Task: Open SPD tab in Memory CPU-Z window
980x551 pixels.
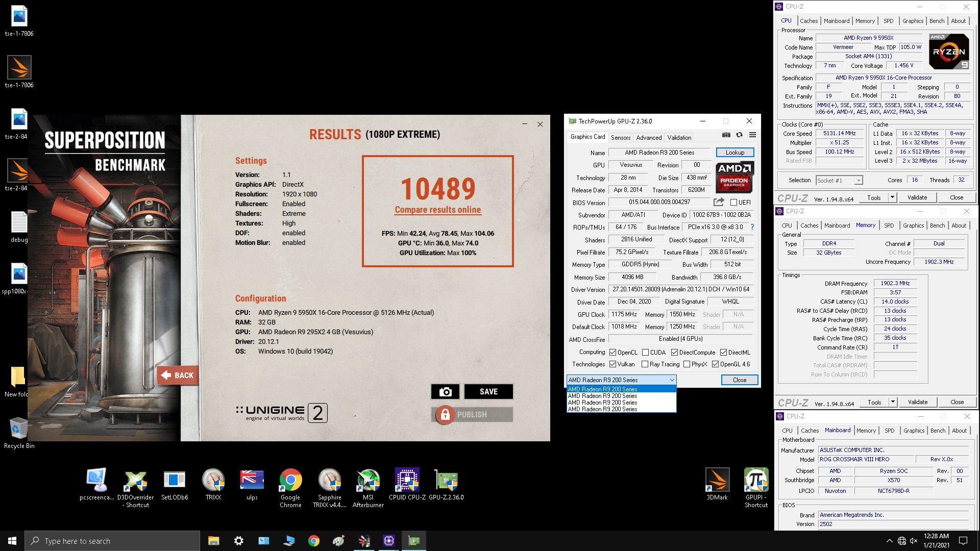Action: 889,226
